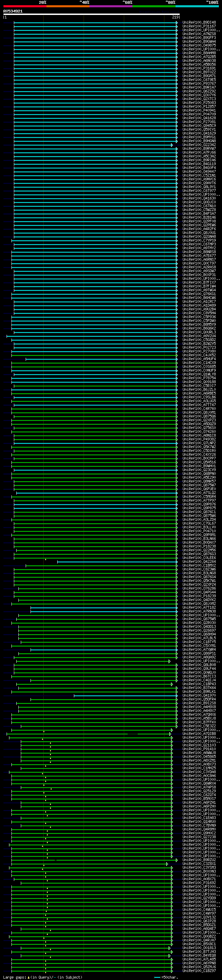Select hit UniRef100_A8Q4E7
The width and height of the screenshot is (222, 980).
coord(199,928)
